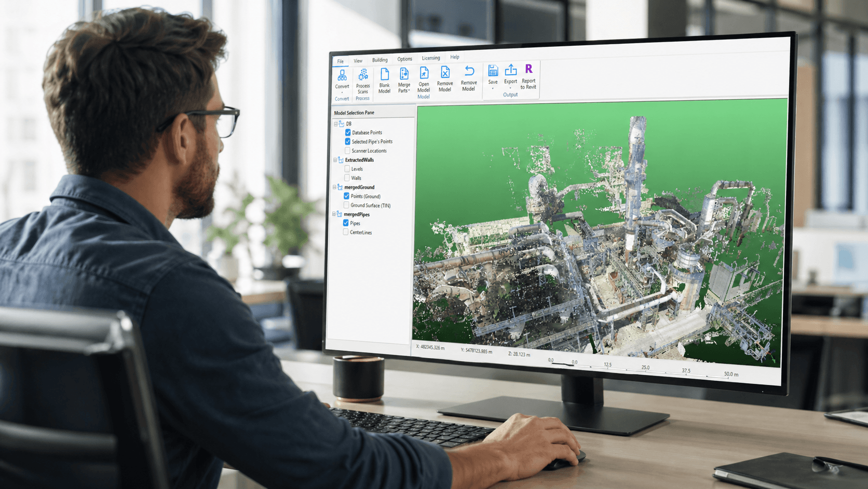The height and width of the screenshot is (489, 868).
Task: Collapse the mergedPipes tree node
Action: [x=334, y=214]
